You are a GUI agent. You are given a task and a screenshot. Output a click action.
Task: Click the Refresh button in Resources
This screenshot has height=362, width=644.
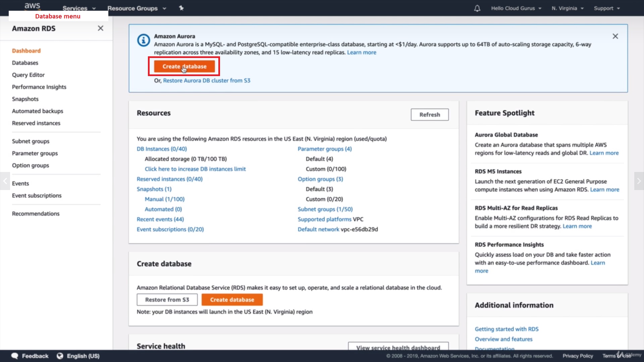point(429,115)
